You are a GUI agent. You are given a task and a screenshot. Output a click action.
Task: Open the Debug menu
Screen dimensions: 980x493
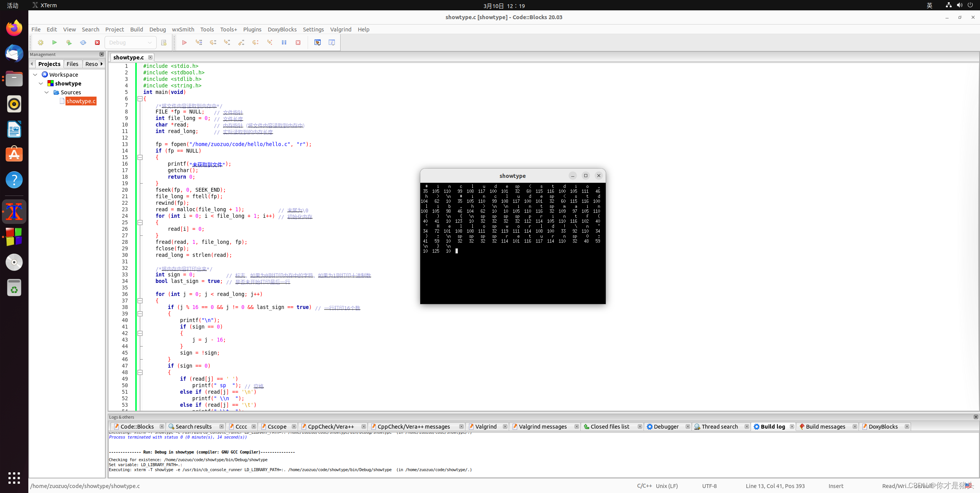(157, 29)
